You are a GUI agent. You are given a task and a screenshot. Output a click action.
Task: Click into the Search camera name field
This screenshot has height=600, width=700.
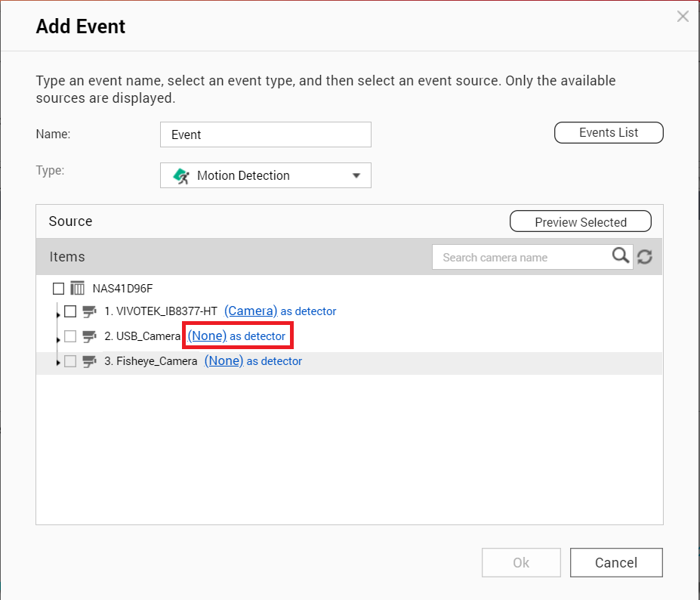[x=522, y=258]
